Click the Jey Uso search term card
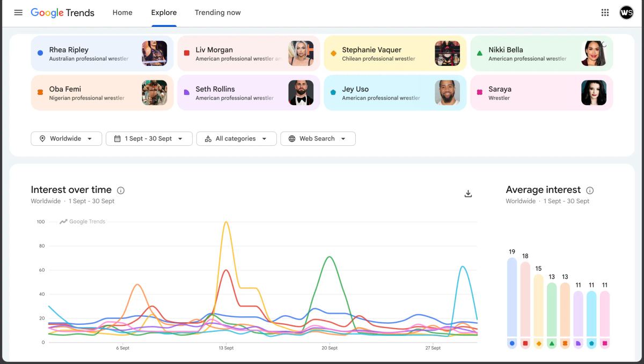This screenshot has width=644, height=364. [x=395, y=93]
